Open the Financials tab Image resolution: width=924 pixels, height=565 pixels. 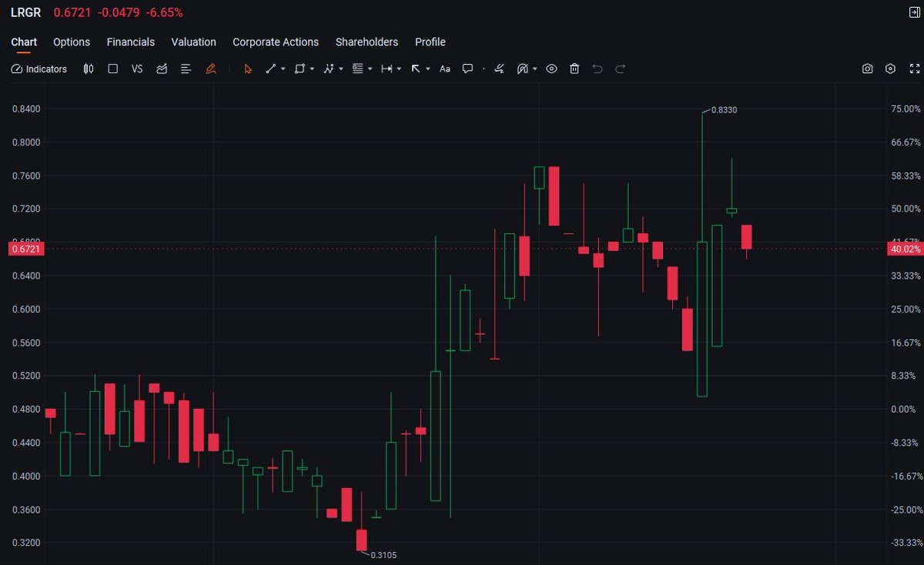(131, 42)
